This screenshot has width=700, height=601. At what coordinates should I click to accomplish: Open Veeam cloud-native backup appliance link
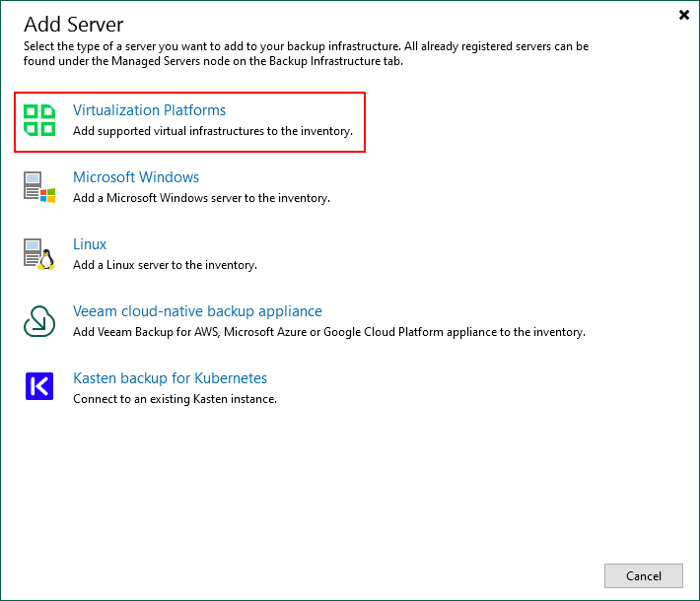pos(197,311)
